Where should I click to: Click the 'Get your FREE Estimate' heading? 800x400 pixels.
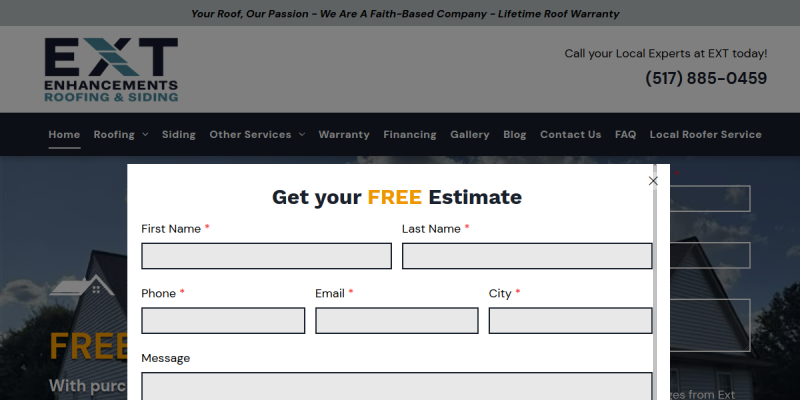pos(396,197)
